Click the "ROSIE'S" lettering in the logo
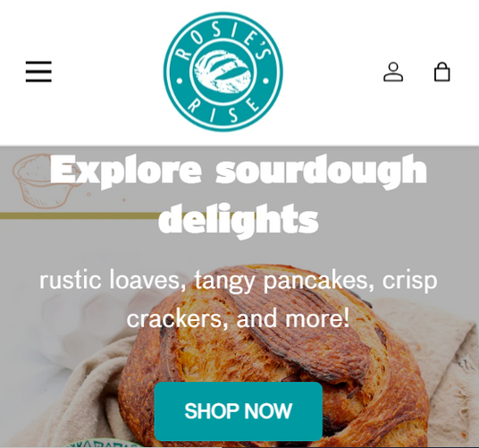This screenshot has height=448, width=479. click(224, 38)
